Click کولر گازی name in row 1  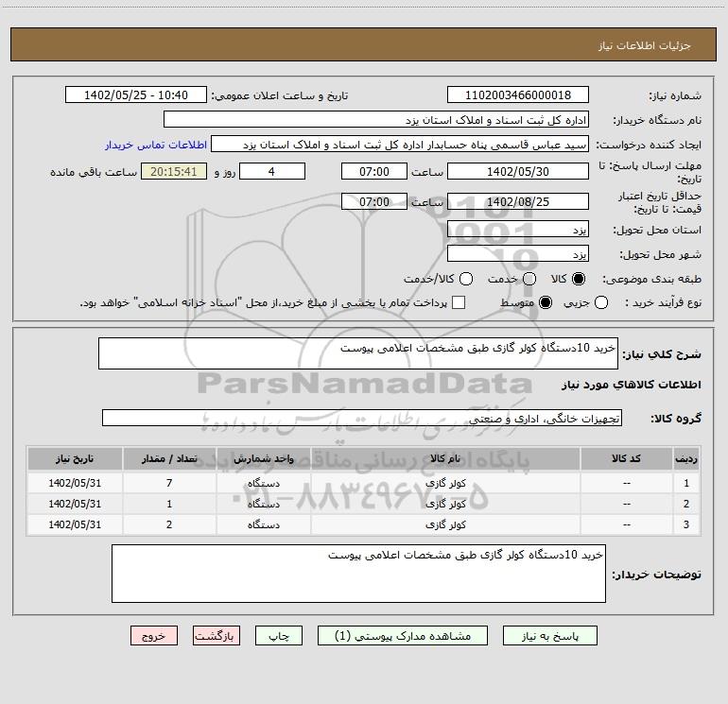(445, 483)
